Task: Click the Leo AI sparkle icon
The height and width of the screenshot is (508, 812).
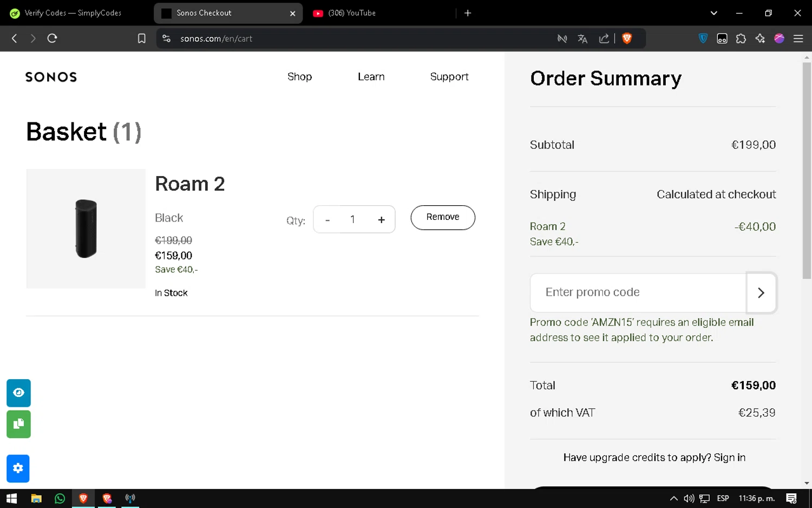Action: 760,38
